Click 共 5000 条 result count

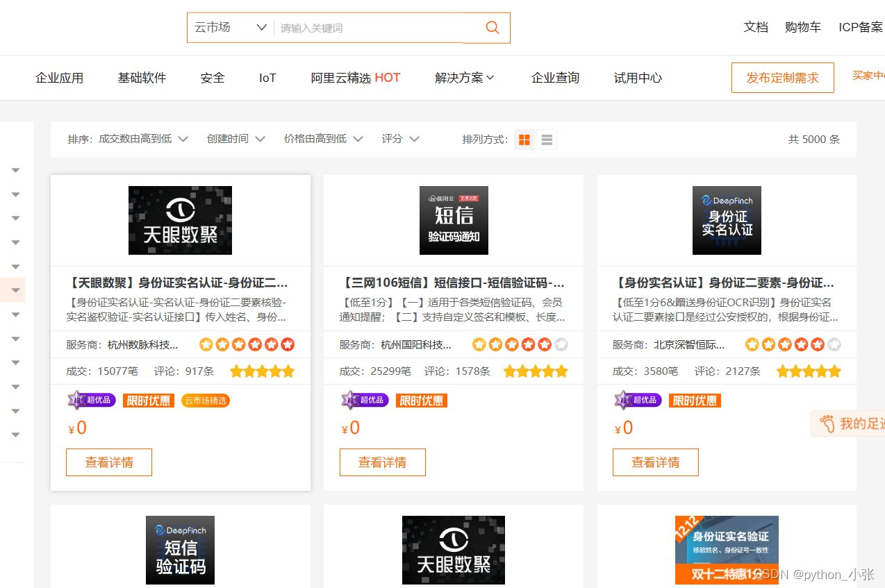pos(814,139)
